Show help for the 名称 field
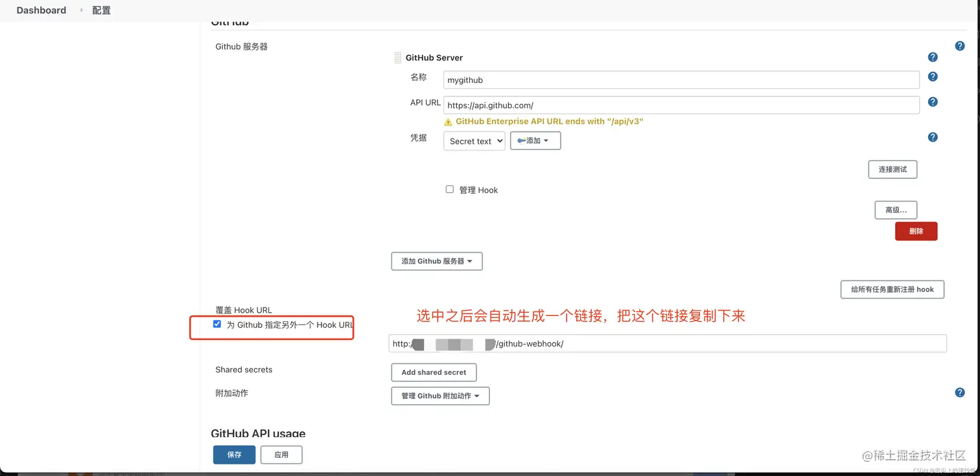 point(933,76)
